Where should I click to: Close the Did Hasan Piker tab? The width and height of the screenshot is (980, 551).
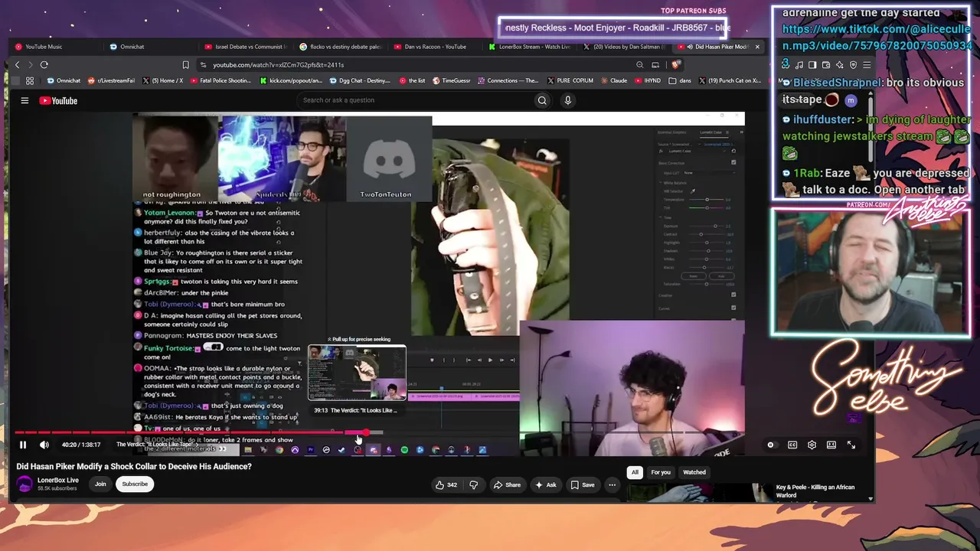click(757, 47)
